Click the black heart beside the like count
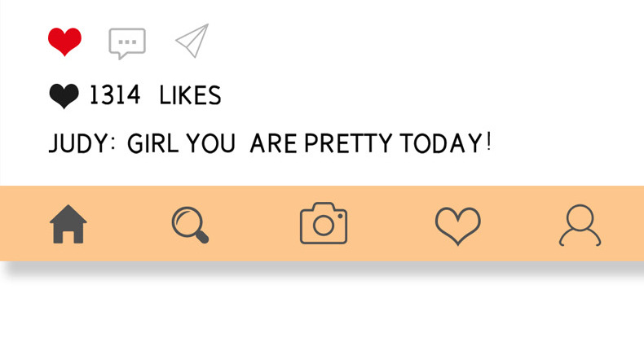Viewport: 644px width, 364px height. click(x=64, y=97)
